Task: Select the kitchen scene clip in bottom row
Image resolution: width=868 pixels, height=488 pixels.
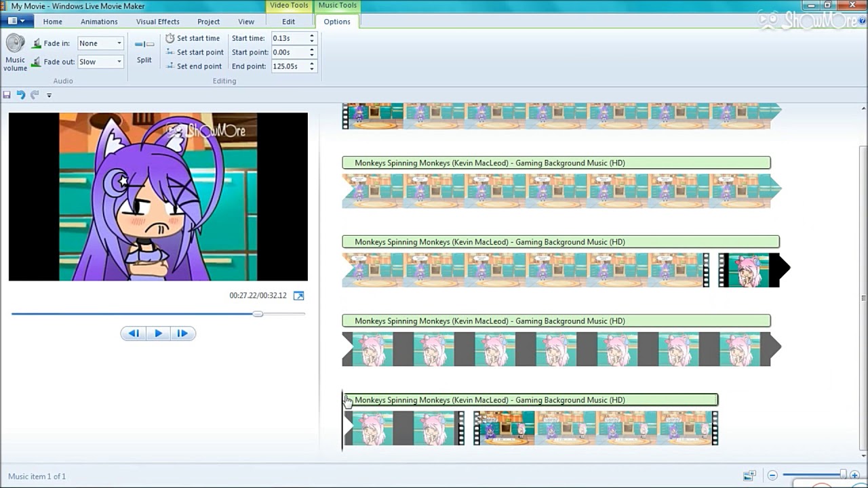Action: (x=595, y=428)
